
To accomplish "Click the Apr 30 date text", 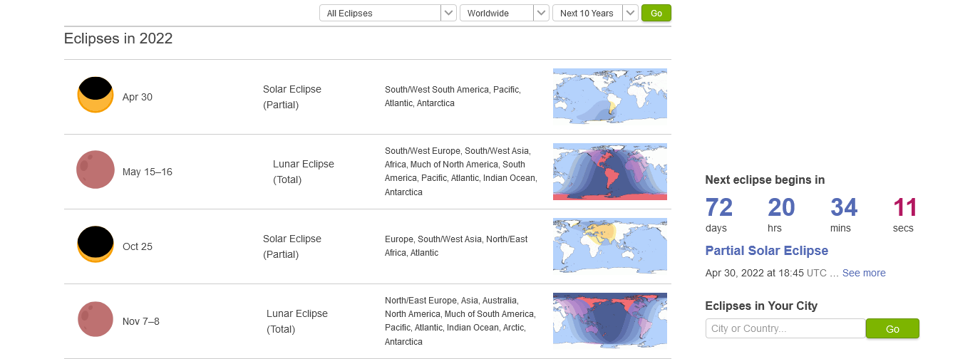I will point(138,97).
